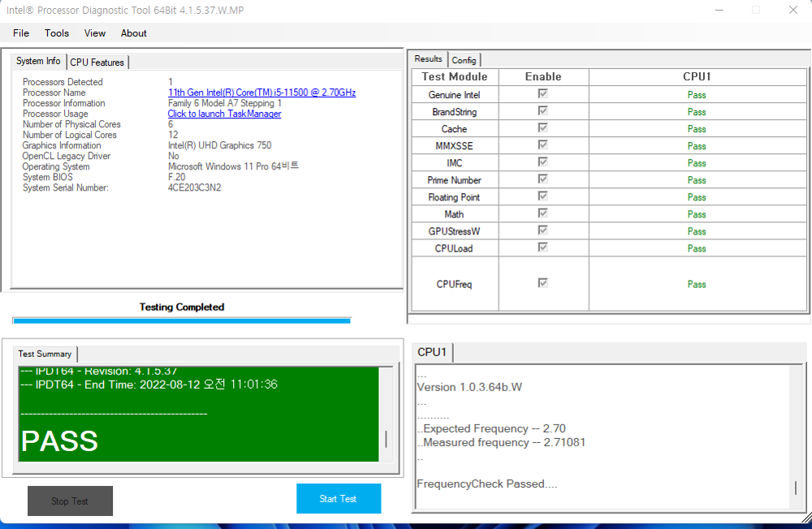
Task: Open the About menu
Action: coord(134,33)
